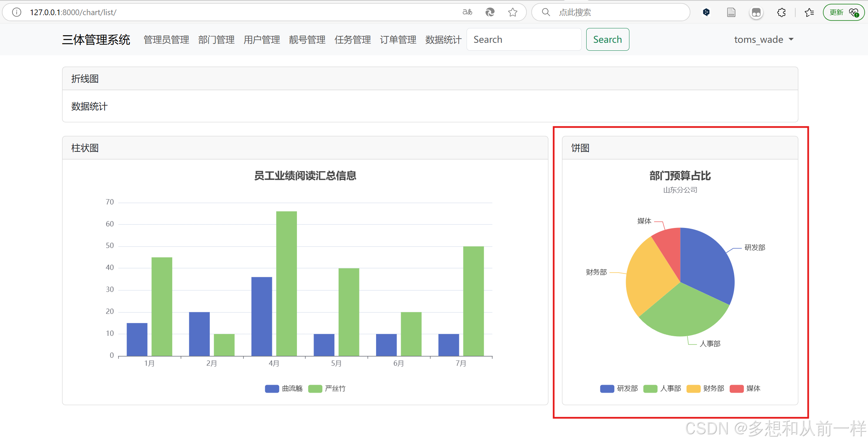The height and width of the screenshot is (443, 868).
Task: Click the 三体管理系统 brand link
Action: coord(96,39)
